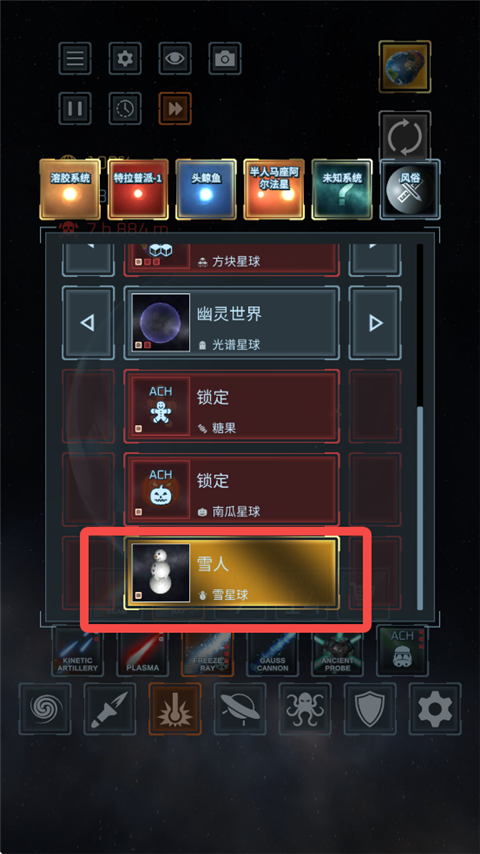Open the hamburger menu icon
Screen dimensions: 480x854
pos(75,58)
